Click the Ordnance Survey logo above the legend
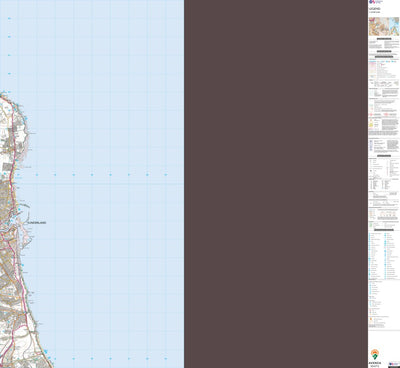The width and height of the screenshot is (400, 368). [376, 2]
